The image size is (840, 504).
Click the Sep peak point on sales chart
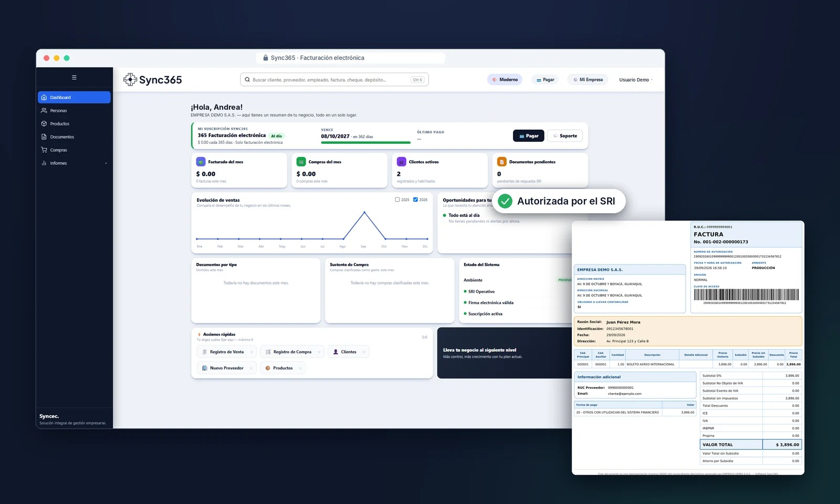click(364, 212)
